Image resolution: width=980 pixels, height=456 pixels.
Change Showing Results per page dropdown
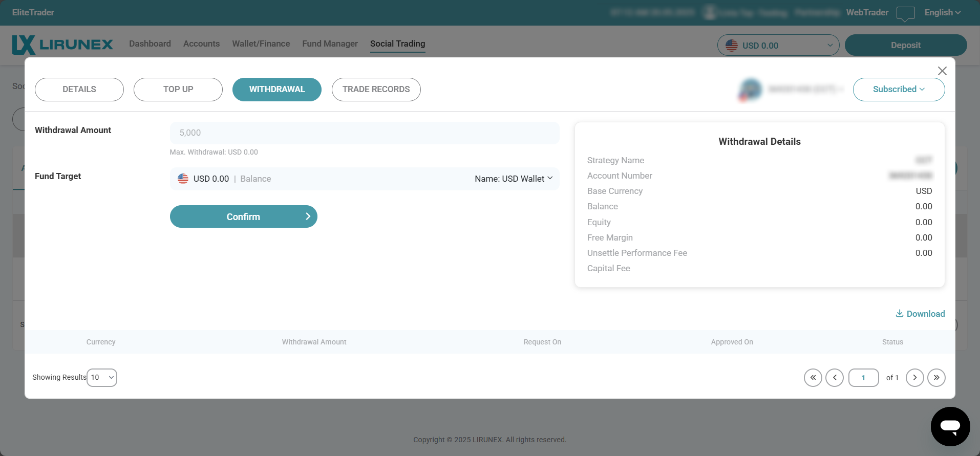pyautogui.click(x=102, y=378)
